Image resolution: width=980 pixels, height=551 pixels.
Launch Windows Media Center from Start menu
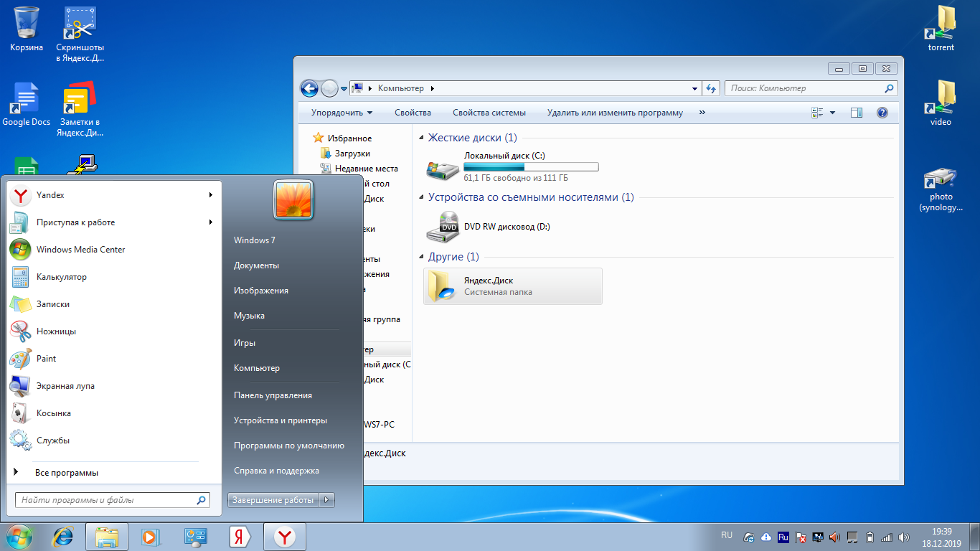pos(80,250)
